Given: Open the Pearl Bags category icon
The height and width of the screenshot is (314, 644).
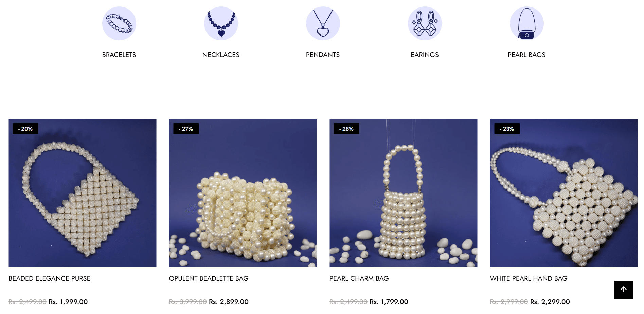Looking at the screenshot, I should 527,23.
